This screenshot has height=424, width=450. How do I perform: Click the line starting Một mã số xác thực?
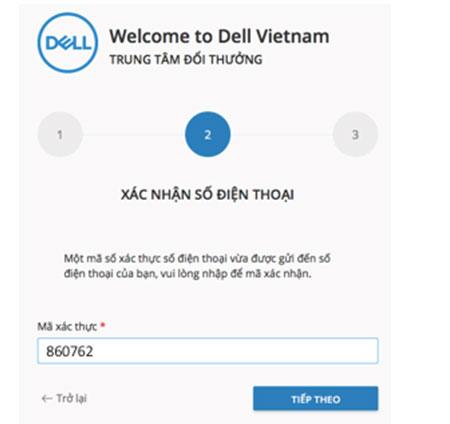[x=197, y=258]
